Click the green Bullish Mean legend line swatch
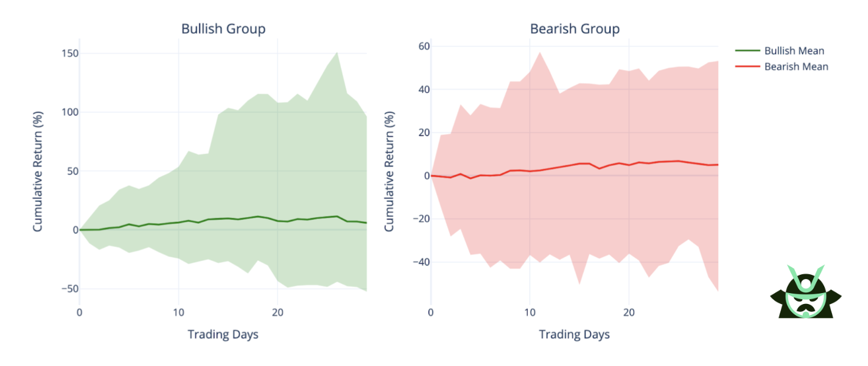The height and width of the screenshot is (366, 868). (x=748, y=51)
